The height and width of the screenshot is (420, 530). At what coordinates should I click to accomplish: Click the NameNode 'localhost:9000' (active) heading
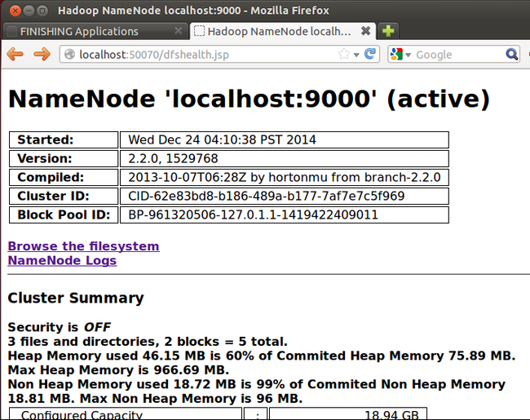[250, 99]
